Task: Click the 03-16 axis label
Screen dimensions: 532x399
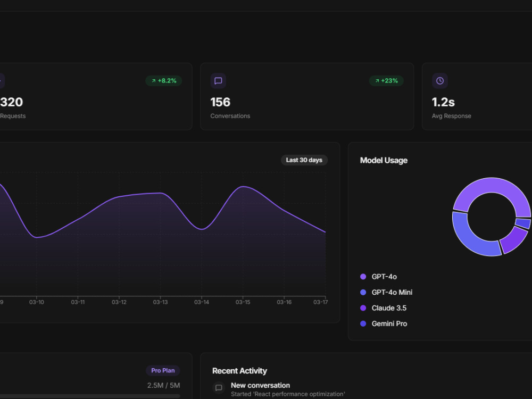Action: coord(284,302)
